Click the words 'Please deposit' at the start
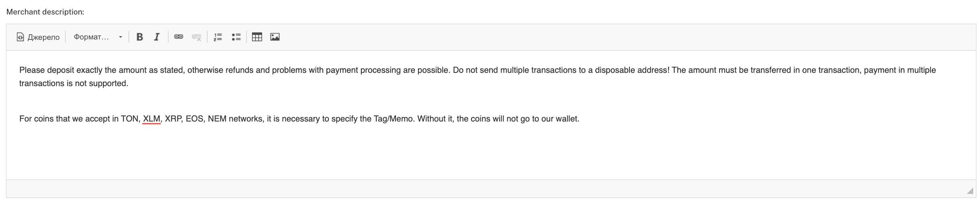This screenshot has width=980, height=206. [46, 70]
